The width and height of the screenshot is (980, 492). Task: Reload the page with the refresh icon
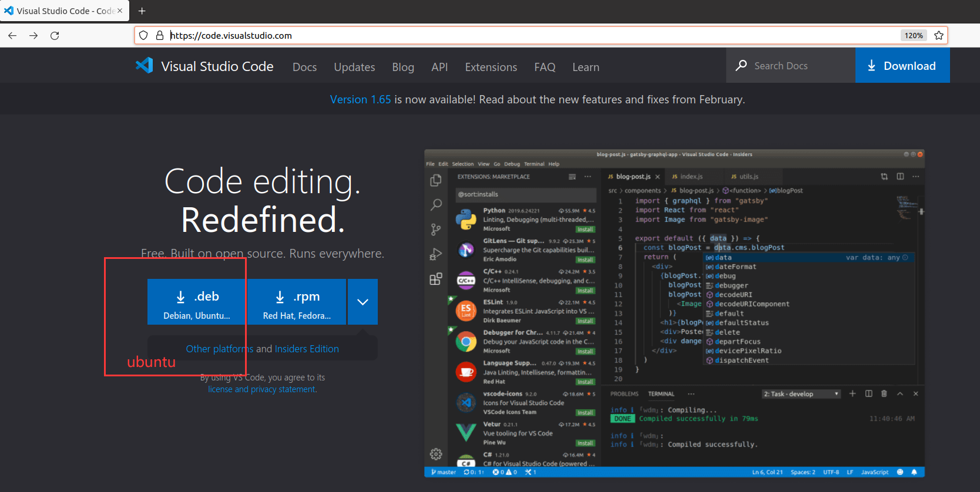pos(55,36)
